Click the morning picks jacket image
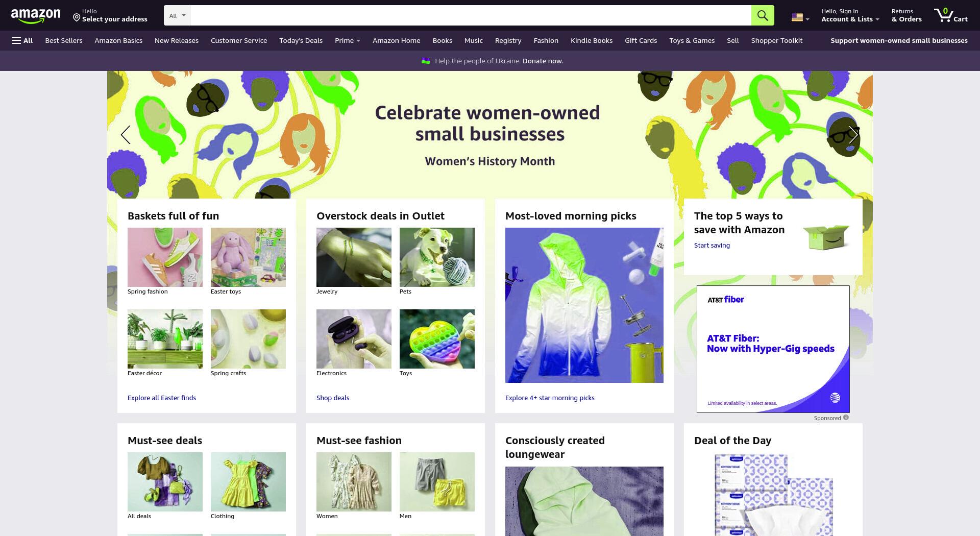This screenshot has width=980, height=536. coord(584,305)
